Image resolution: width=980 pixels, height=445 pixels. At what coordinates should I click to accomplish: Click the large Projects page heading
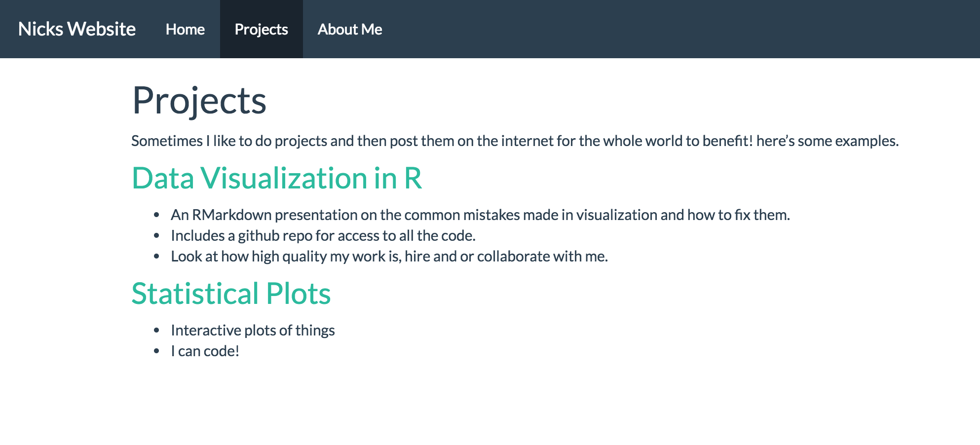click(x=199, y=101)
